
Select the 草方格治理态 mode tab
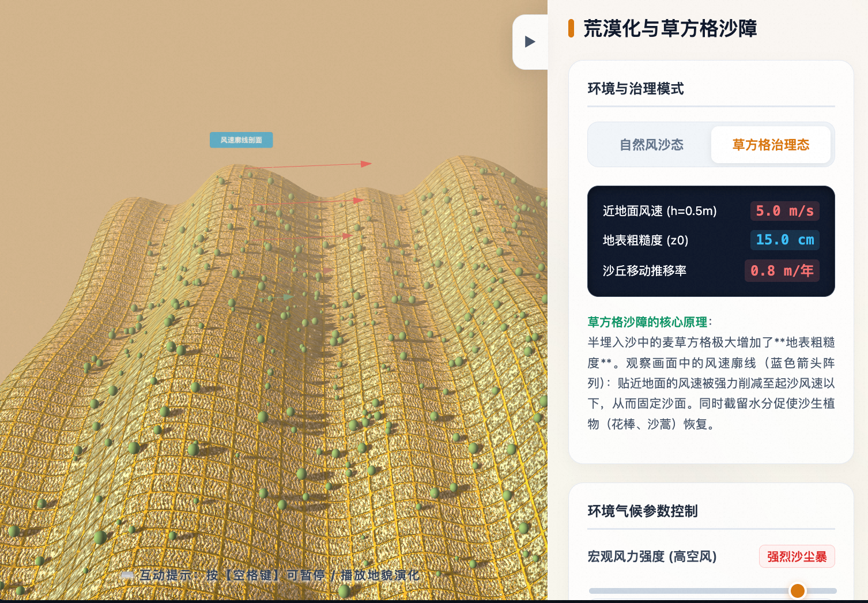point(771,145)
